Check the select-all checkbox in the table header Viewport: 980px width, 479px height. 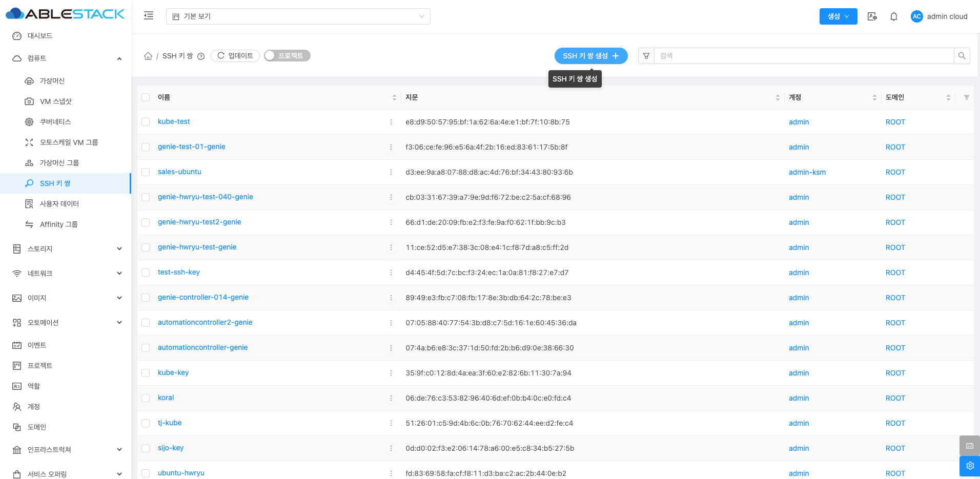pyautogui.click(x=146, y=97)
